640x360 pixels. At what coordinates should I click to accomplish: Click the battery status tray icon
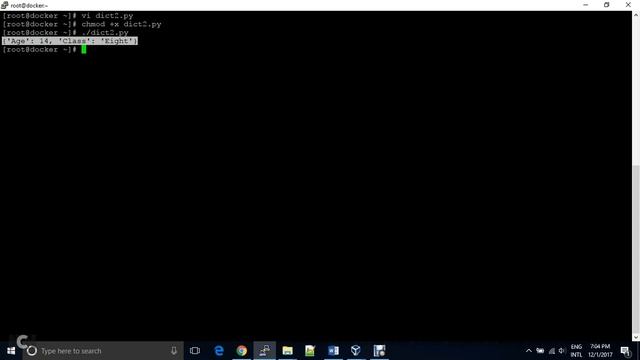click(540, 351)
